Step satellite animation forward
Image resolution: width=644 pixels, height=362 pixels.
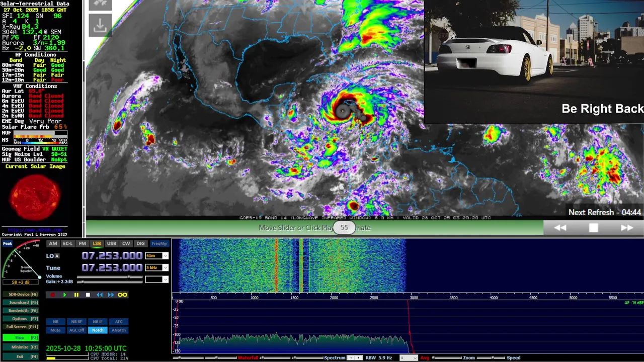tap(627, 228)
